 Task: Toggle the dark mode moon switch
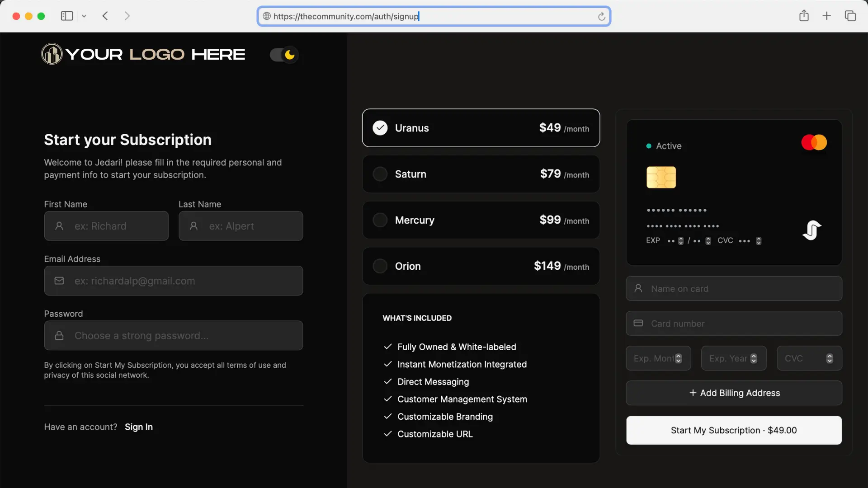coord(284,55)
